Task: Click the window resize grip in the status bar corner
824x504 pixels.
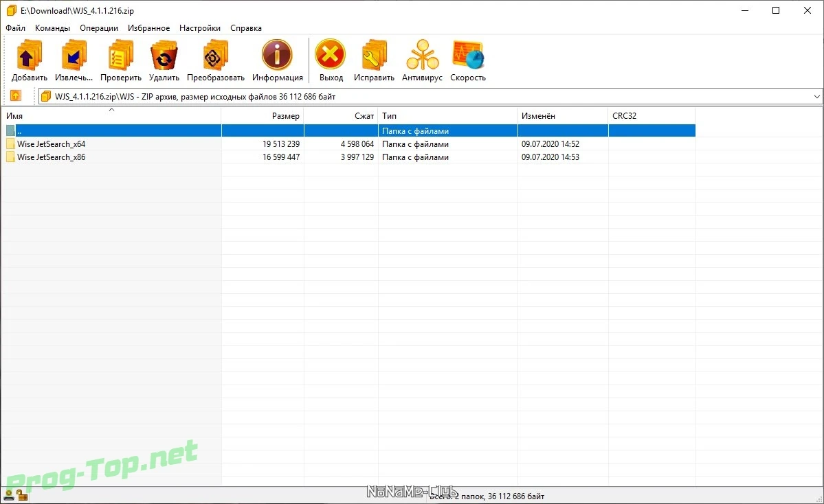Action: [x=819, y=499]
